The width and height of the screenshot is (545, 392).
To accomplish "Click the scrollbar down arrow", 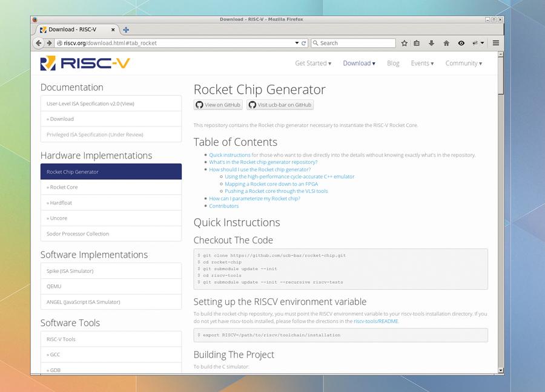I will [501, 370].
